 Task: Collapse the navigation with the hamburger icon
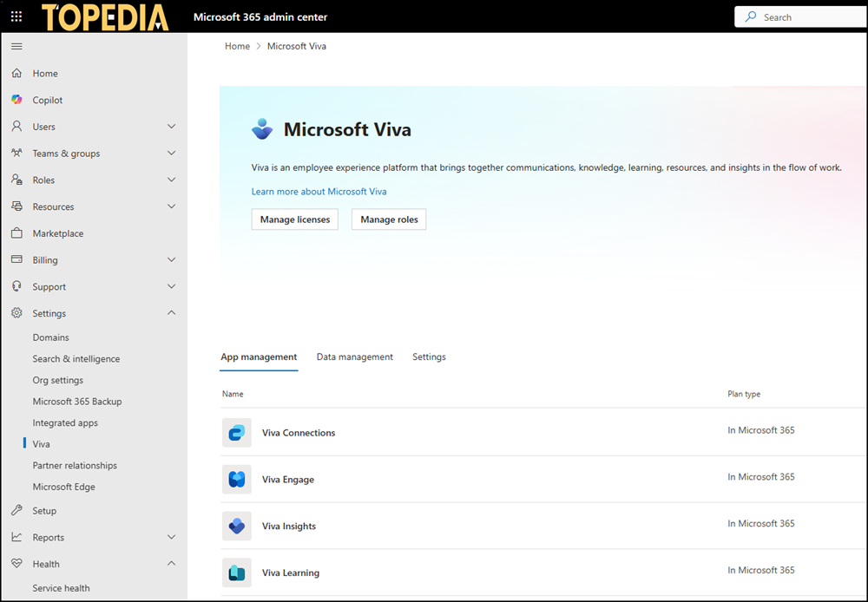coord(16,46)
